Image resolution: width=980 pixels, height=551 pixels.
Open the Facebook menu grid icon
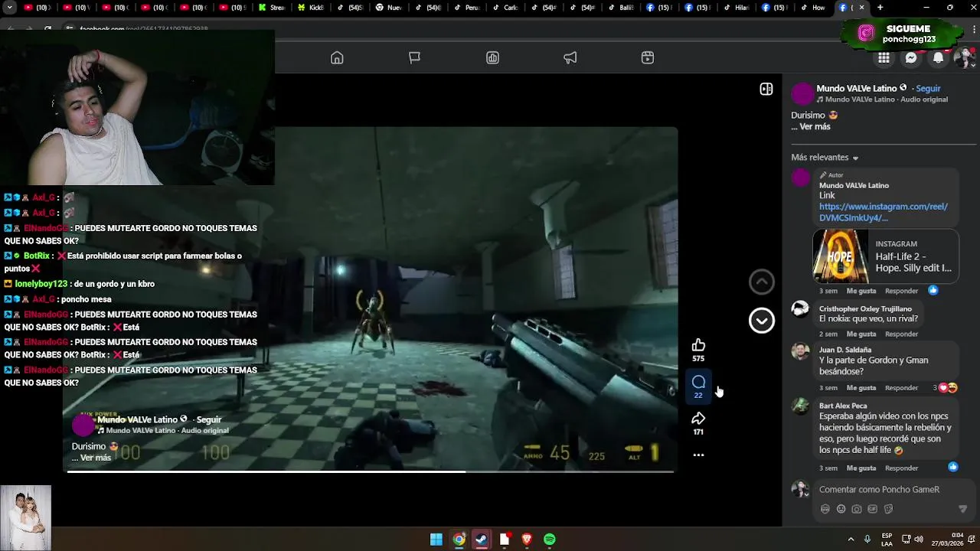coord(884,58)
